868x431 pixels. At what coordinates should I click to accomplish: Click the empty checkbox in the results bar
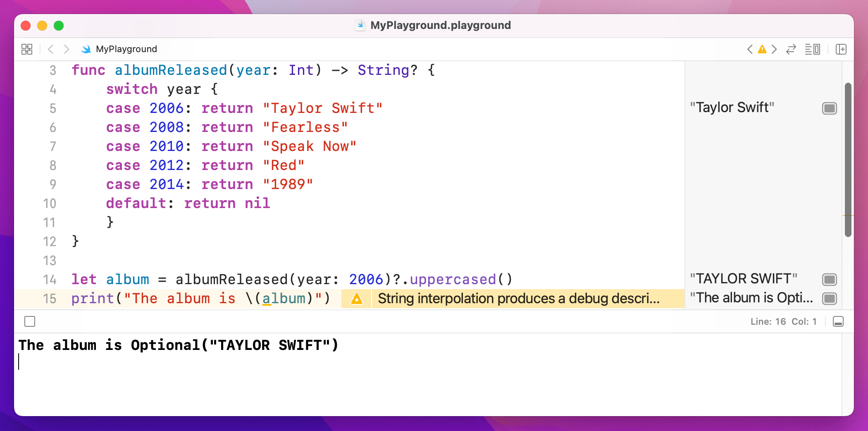coord(29,321)
